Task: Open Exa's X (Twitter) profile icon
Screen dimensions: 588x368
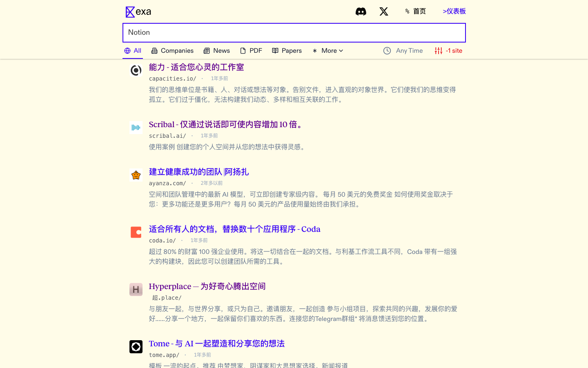Action: (384, 11)
